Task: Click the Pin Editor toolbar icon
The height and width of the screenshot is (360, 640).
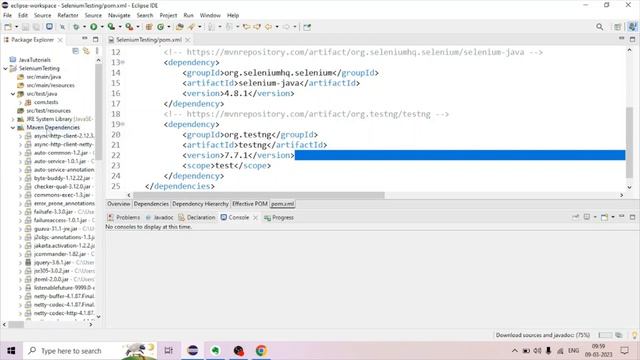Action: (x=307, y=27)
